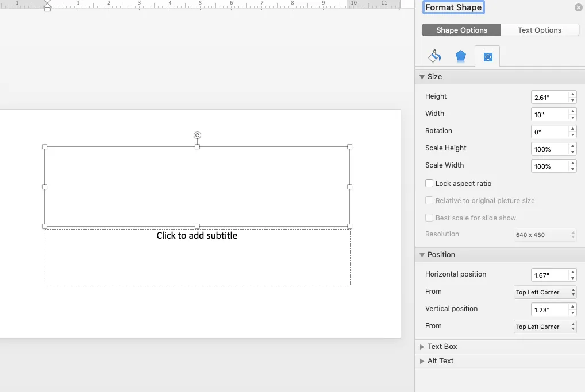585x392 pixels.
Task: Click the ruler indent marker
Action: pyautogui.click(x=47, y=6)
